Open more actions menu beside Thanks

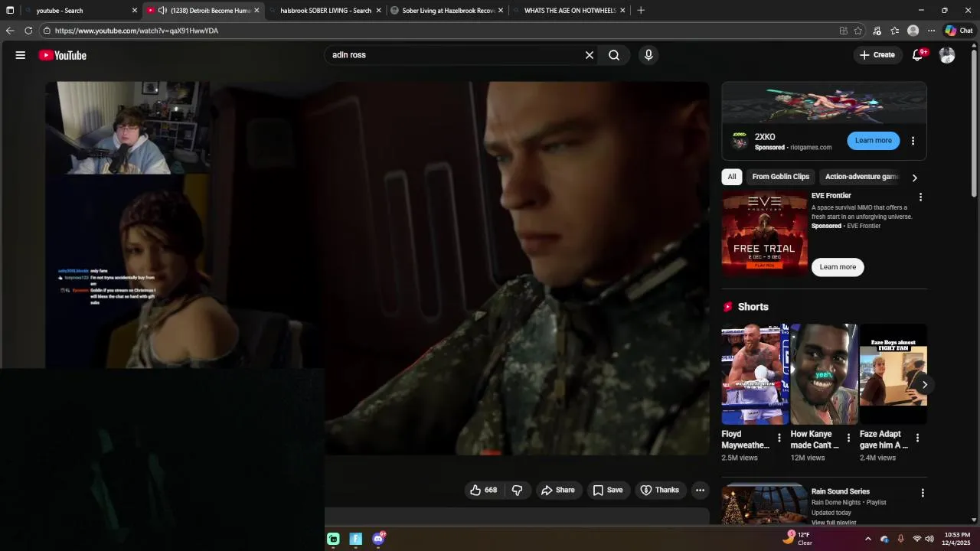click(x=700, y=490)
